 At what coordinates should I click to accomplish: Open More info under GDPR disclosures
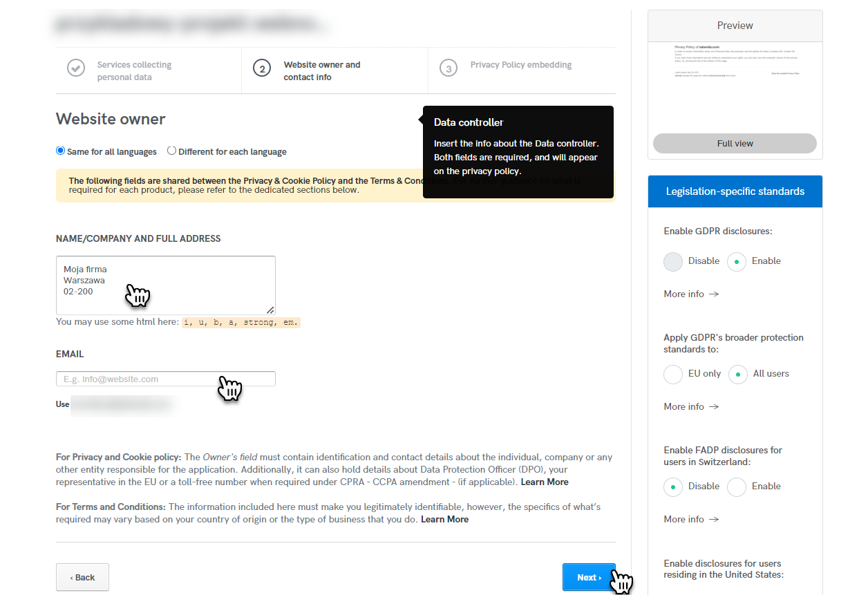click(691, 294)
